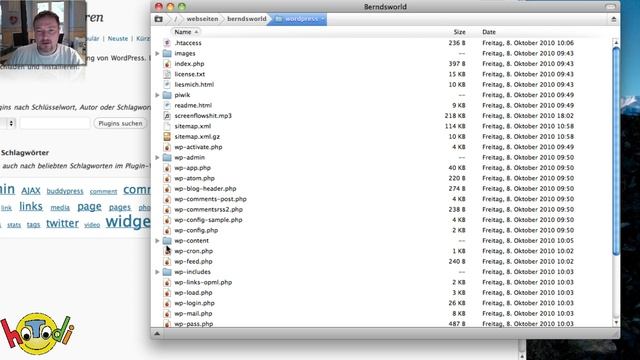Click the wp-content folder icon
The height and width of the screenshot is (360, 640).
tap(167, 241)
